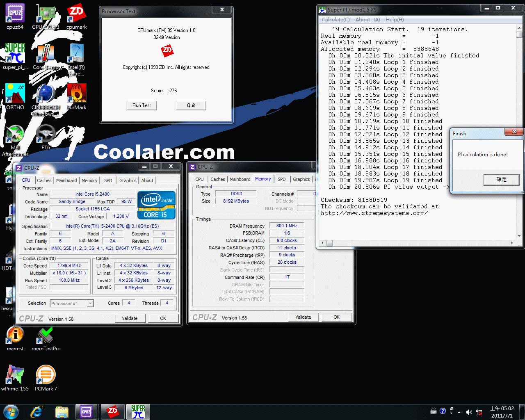Open the wPrime_155 desktop icon
Viewport: 525px width, 420px height.
click(x=15, y=375)
